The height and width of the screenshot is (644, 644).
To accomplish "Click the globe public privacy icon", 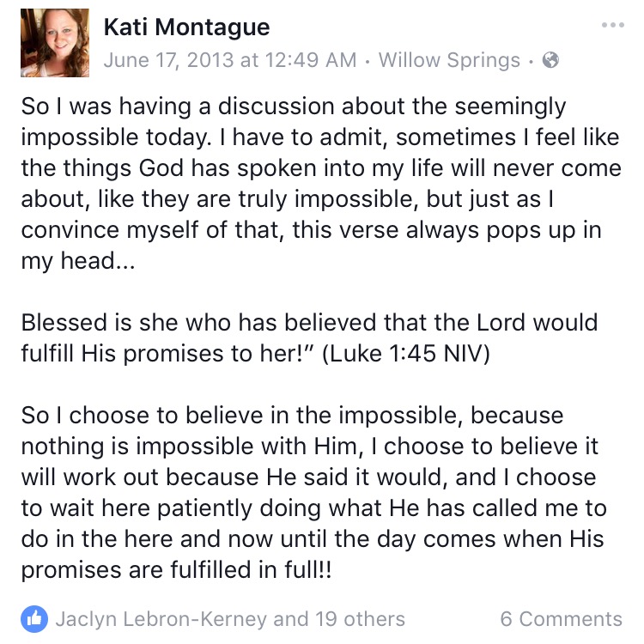I will [x=551, y=60].
